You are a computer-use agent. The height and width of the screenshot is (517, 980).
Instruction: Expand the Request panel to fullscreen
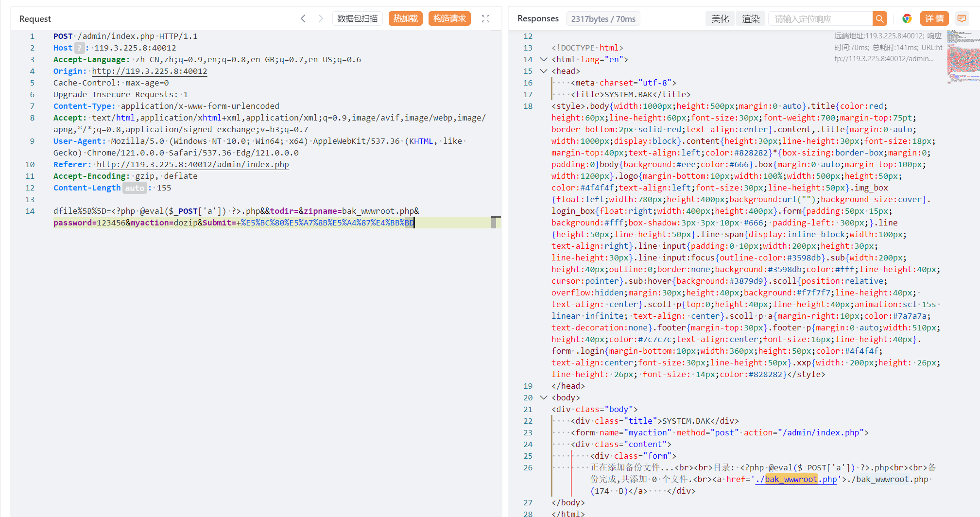tap(485, 18)
